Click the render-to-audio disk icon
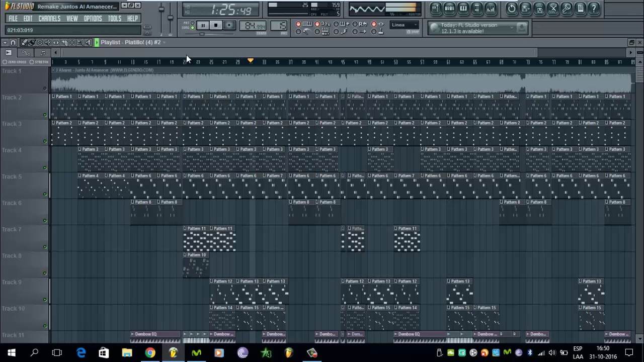644x362 pixels. [539, 9]
